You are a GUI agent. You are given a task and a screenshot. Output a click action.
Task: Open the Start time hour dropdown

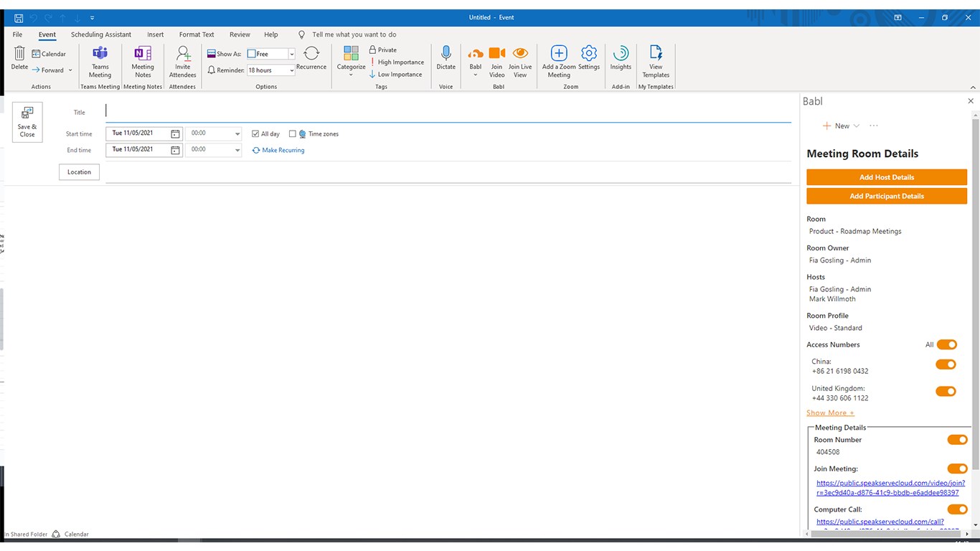tap(237, 134)
